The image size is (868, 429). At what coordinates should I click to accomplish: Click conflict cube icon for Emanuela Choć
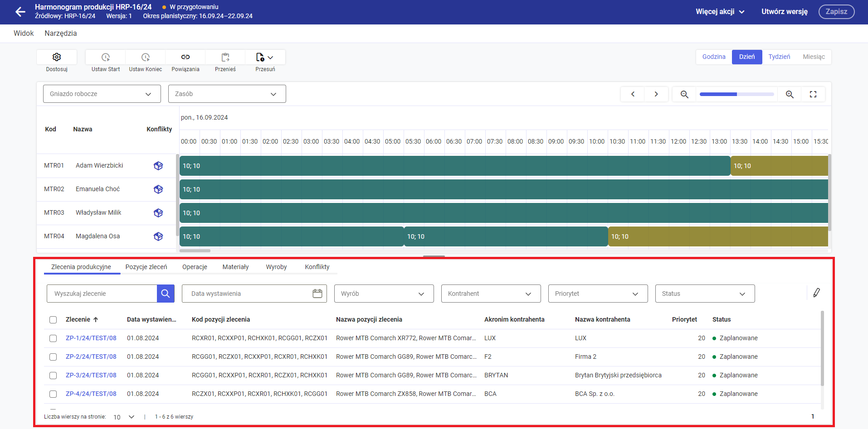click(158, 189)
